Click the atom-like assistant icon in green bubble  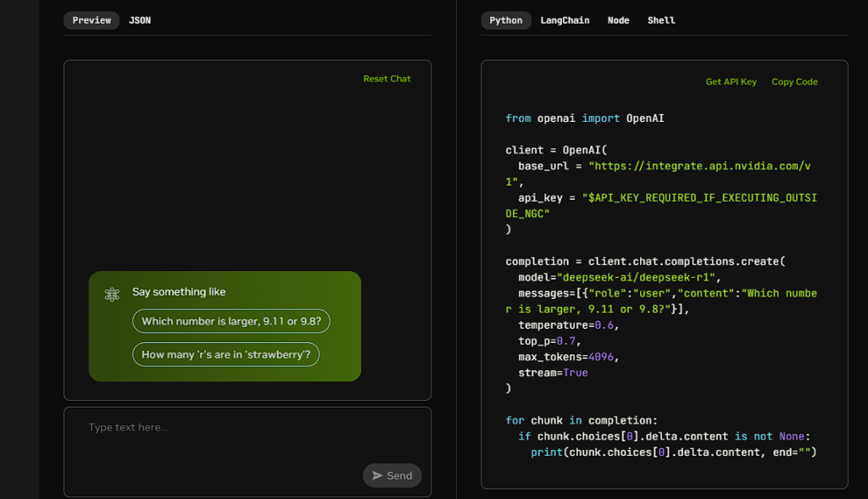coord(112,294)
